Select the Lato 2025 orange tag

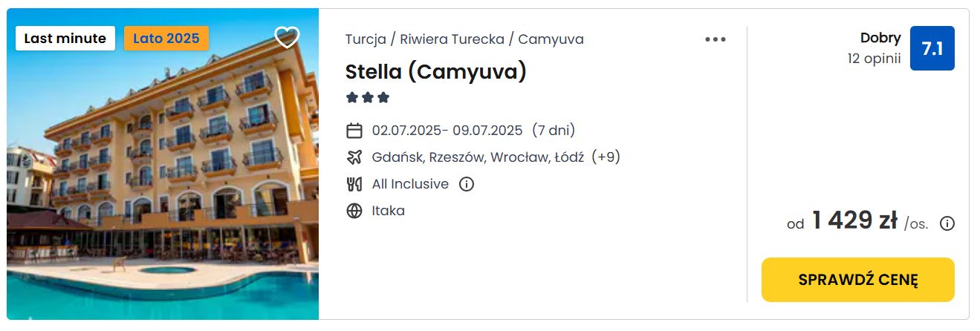[166, 38]
